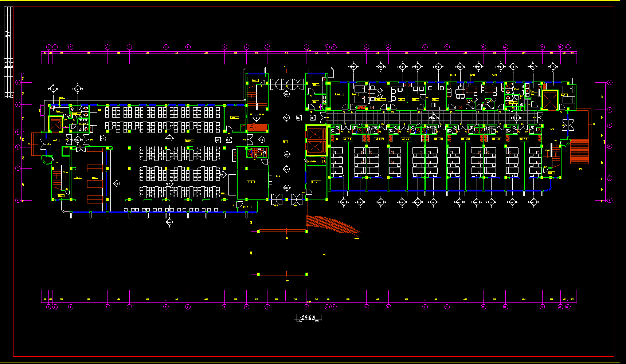Select the solid orange hatch by the central staircase
The width and height of the screenshot is (626, 364).
[257, 128]
